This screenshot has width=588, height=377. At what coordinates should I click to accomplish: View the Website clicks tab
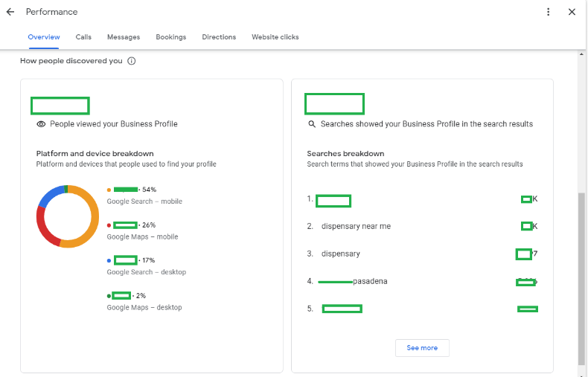[275, 37]
